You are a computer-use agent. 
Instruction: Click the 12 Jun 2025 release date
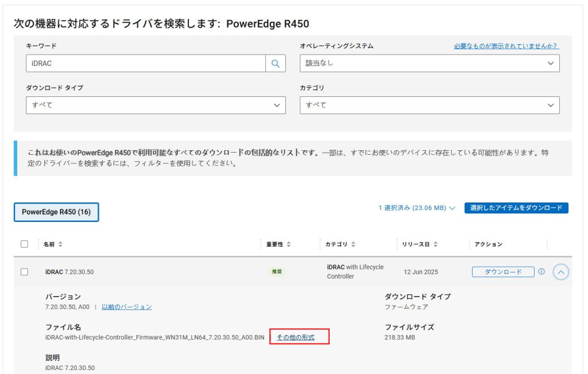421,272
